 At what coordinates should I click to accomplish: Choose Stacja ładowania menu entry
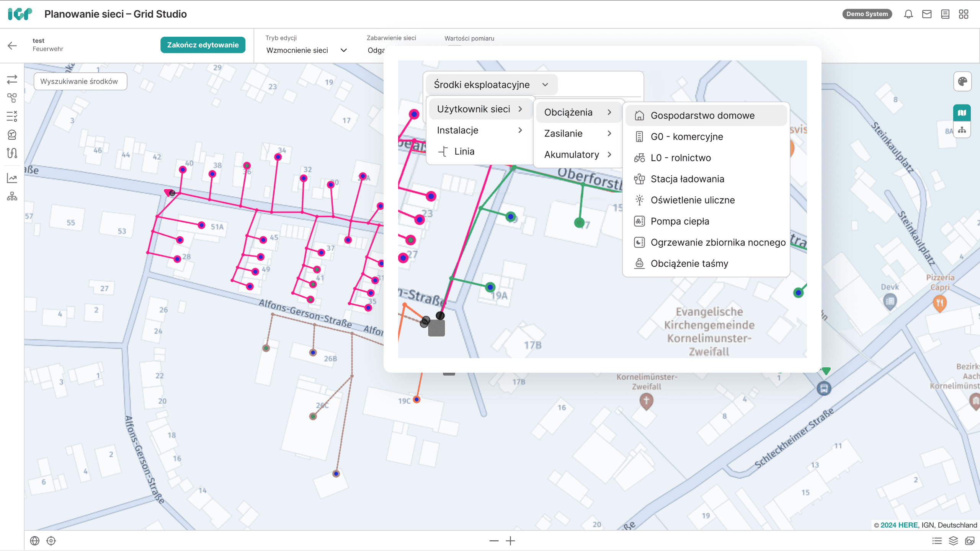pyautogui.click(x=687, y=179)
